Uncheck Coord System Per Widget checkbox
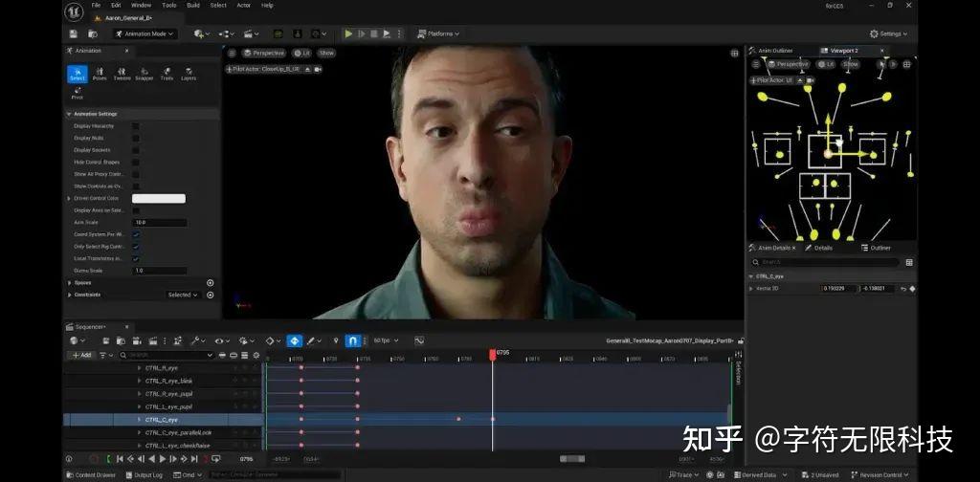The width and height of the screenshot is (980, 482). coord(136,234)
